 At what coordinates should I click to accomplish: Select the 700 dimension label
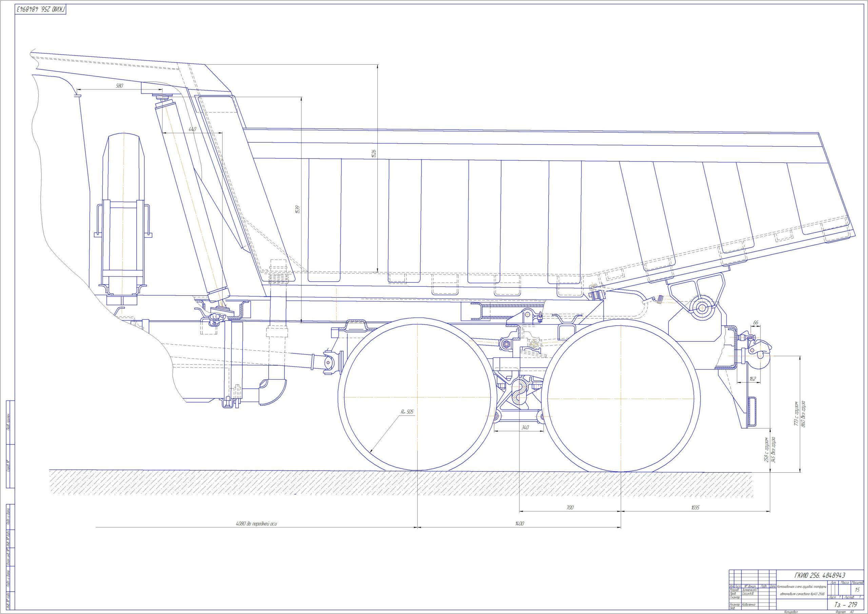click(570, 507)
